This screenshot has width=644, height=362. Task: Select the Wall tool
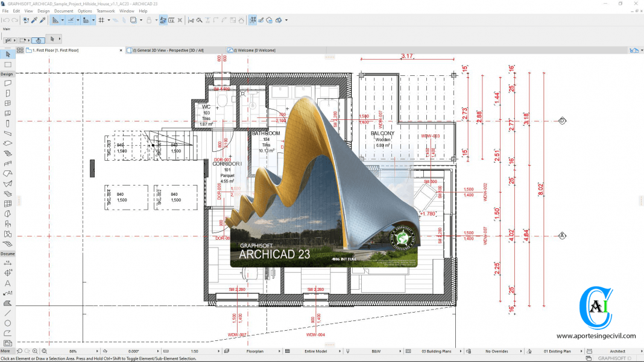(x=7, y=83)
